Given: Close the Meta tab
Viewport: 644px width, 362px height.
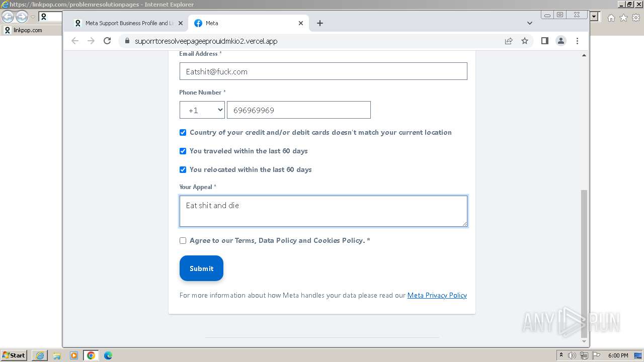Looking at the screenshot, I should (301, 23).
